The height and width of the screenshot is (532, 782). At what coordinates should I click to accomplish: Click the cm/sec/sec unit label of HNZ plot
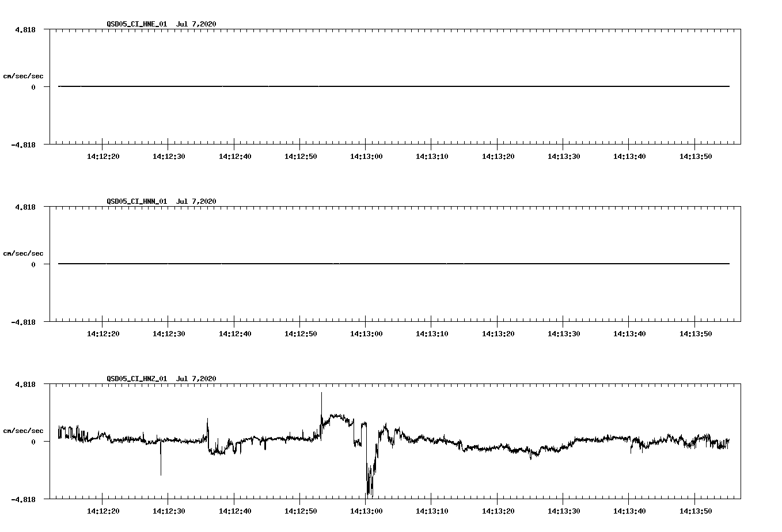click(x=23, y=431)
